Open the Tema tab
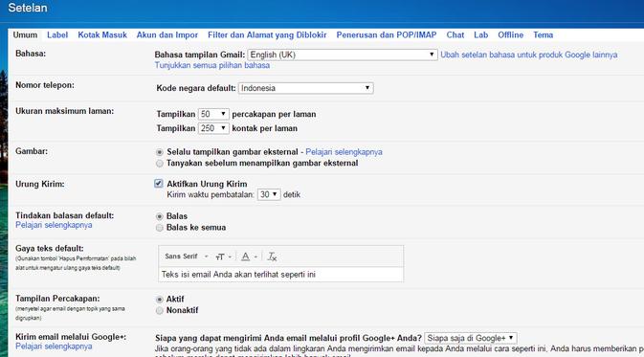The height and width of the screenshot is (357, 644). [543, 34]
